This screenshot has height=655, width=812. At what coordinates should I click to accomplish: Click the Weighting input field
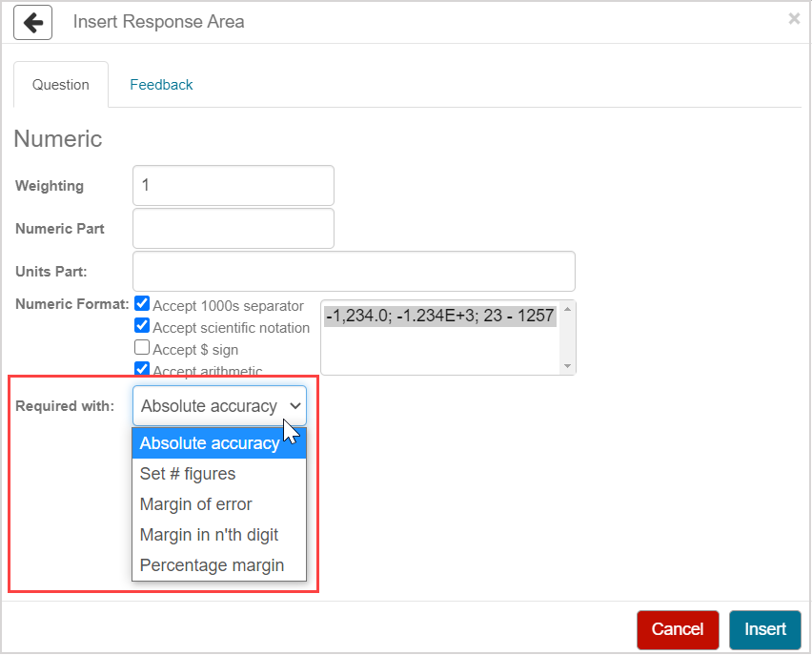233,185
